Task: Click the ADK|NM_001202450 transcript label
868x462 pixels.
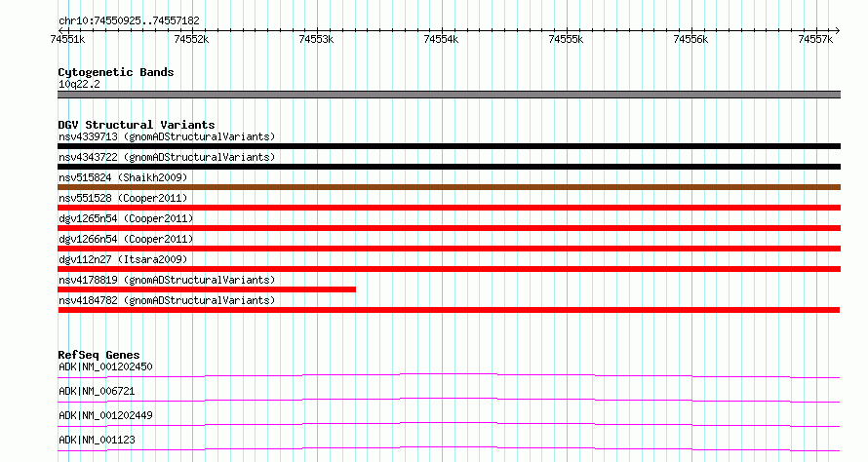Action: click(105, 366)
